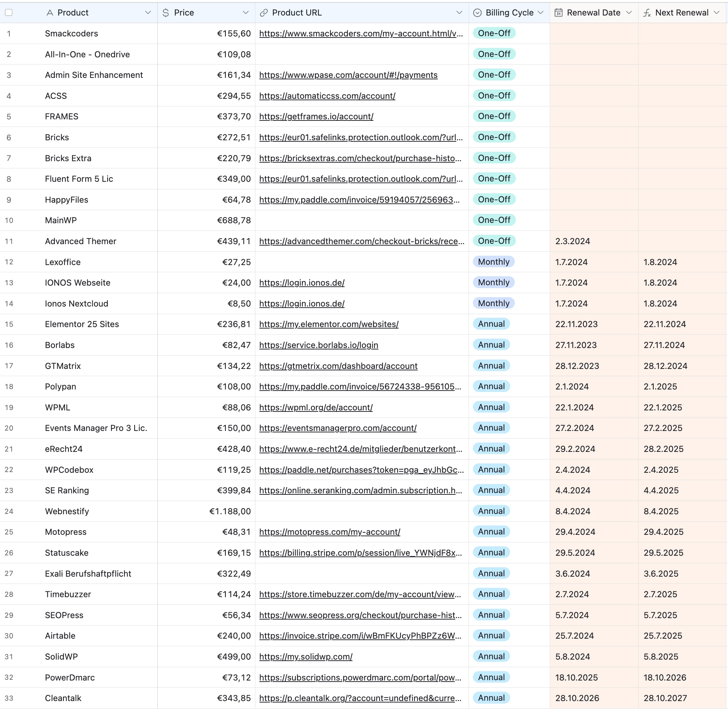This screenshot has height=709, width=728.
Task: Click the formula icon beside Next Renewal
Action: pos(647,13)
